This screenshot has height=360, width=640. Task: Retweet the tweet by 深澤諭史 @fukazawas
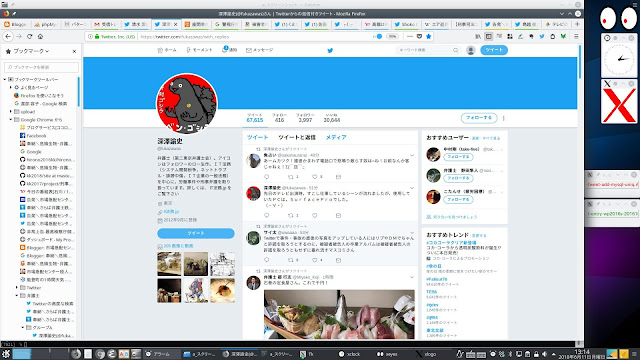pos(291,215)
